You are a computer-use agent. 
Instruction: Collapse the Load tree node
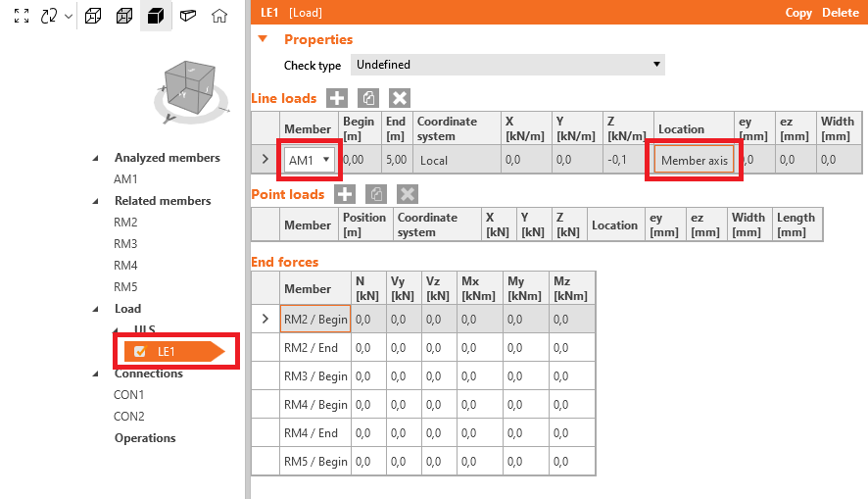tap(96, 309)
